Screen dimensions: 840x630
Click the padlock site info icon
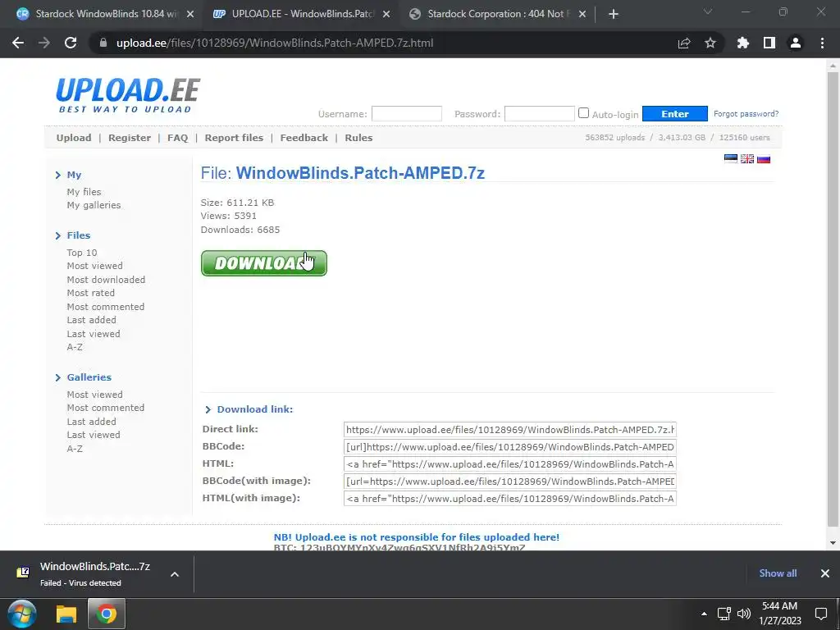pos(103,43)
